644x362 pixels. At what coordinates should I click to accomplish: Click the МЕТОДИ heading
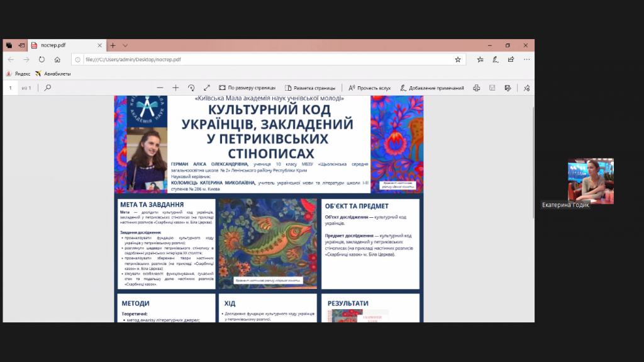pos(136,303)
